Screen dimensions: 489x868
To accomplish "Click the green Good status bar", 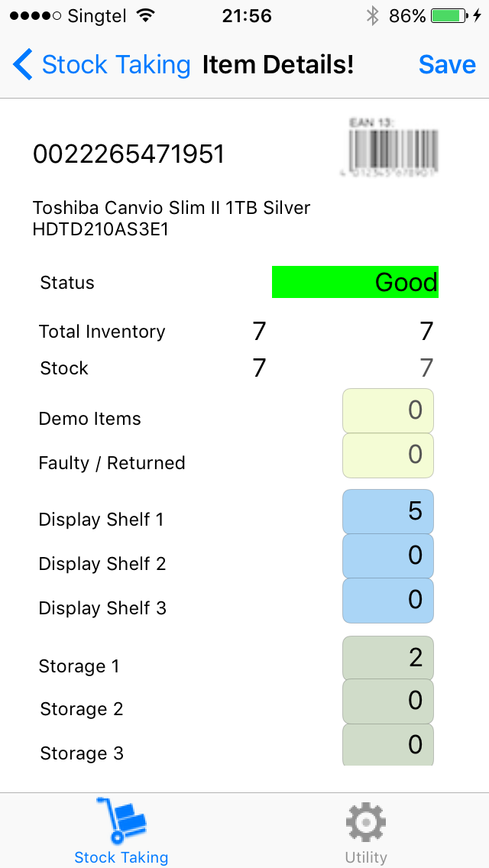I will (x=355, y=282).
